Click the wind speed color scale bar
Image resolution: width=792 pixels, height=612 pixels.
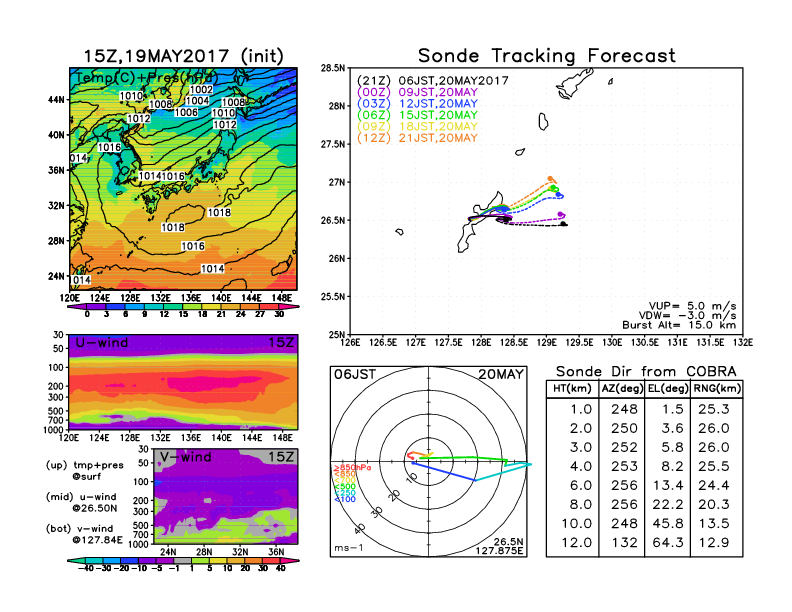coord(181,561)
